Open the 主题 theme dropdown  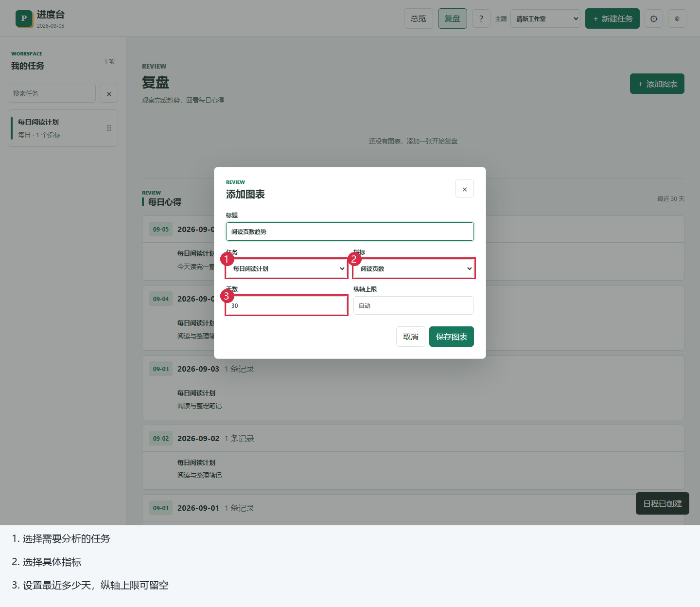tap(545, 19)
